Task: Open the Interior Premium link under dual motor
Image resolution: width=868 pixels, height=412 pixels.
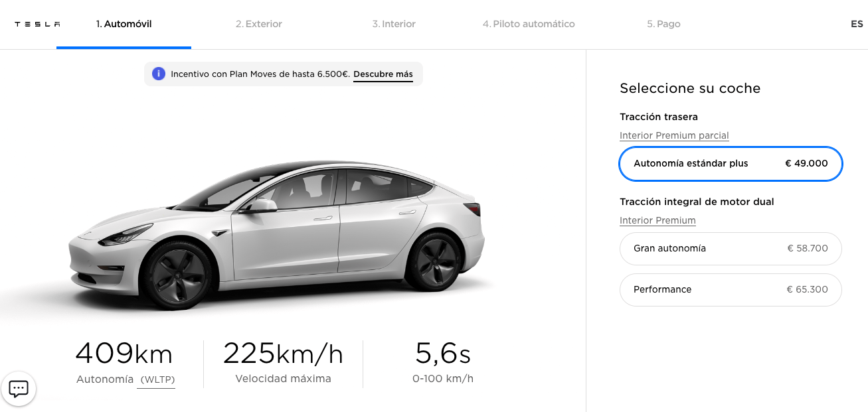Action: tap(657, 220)
